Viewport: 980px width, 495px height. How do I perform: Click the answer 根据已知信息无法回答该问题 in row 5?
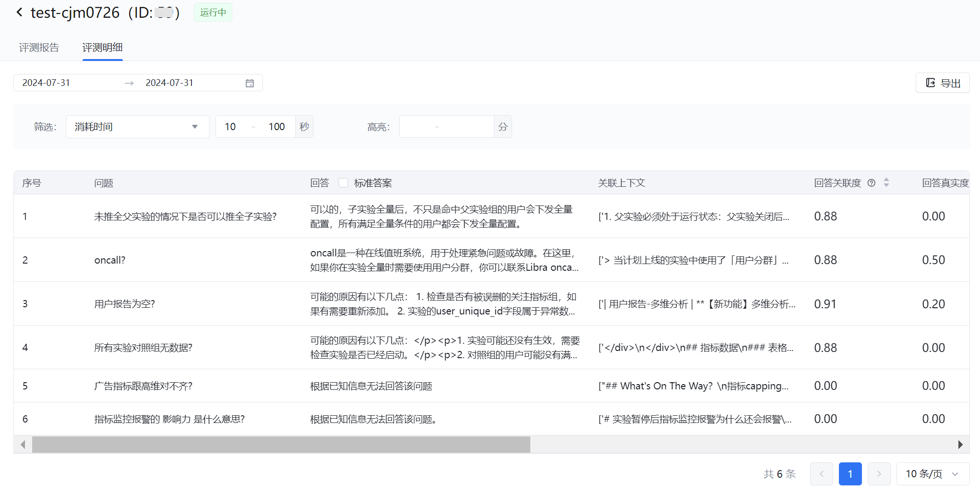tap(371, 386)
